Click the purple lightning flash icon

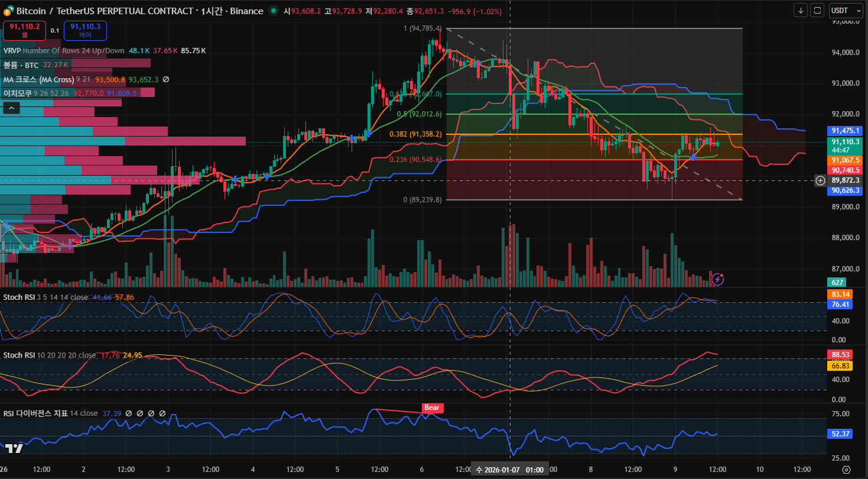pos(718,279)
